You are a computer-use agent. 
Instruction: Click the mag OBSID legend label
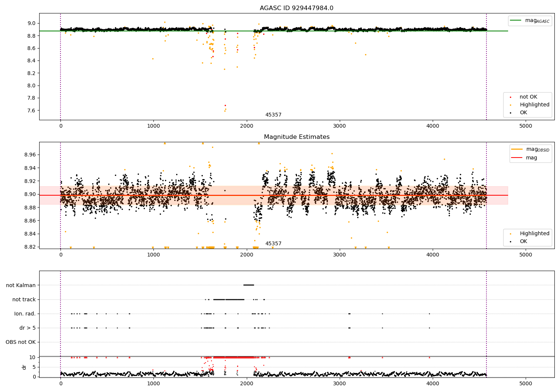coord(538,149)
